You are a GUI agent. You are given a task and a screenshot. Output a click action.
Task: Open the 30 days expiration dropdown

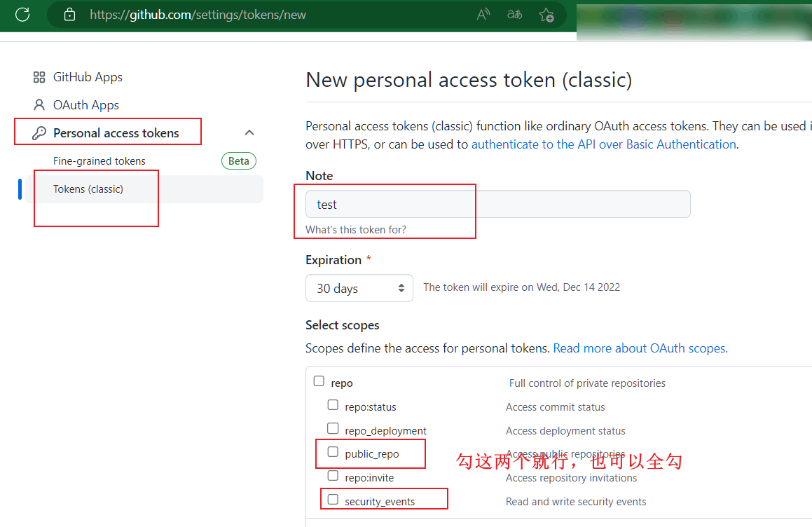[359, 288]
